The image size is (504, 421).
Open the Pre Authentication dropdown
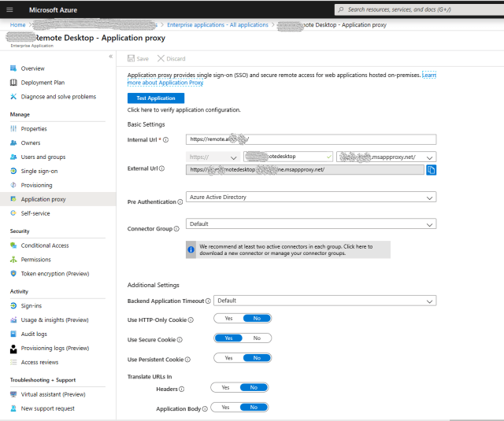tap(311, 198)
